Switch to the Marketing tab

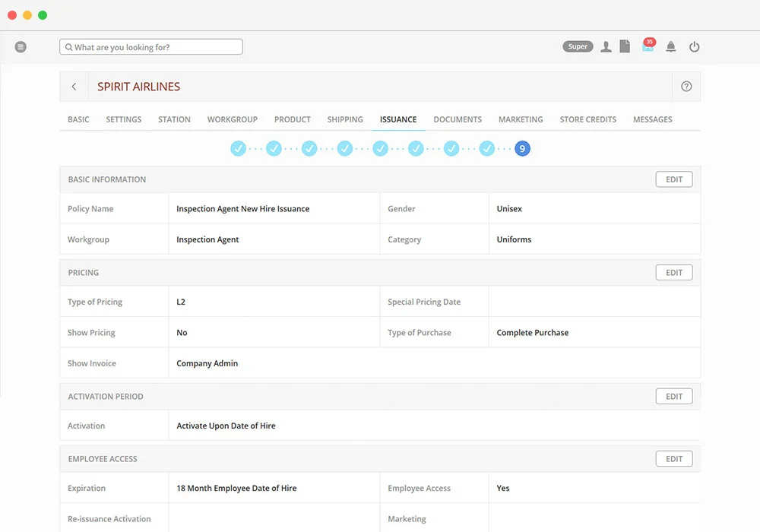point(521,119)
